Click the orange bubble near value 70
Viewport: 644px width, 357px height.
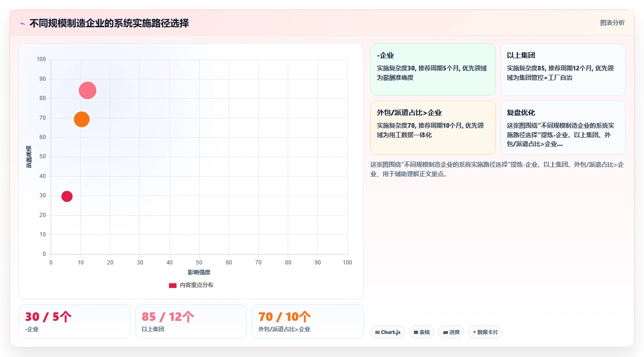tap(82, 119)
